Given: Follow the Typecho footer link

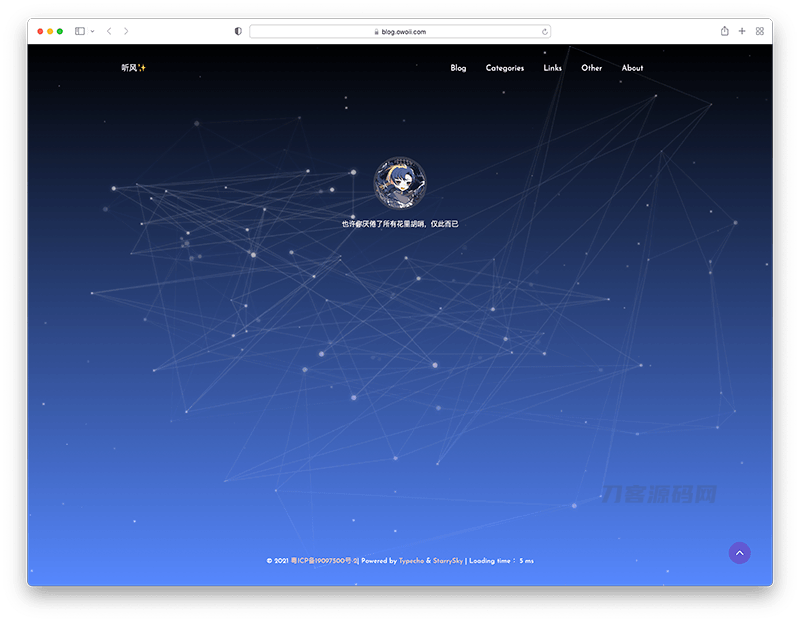Looking at the screenshot, I should tap(410, 561).
